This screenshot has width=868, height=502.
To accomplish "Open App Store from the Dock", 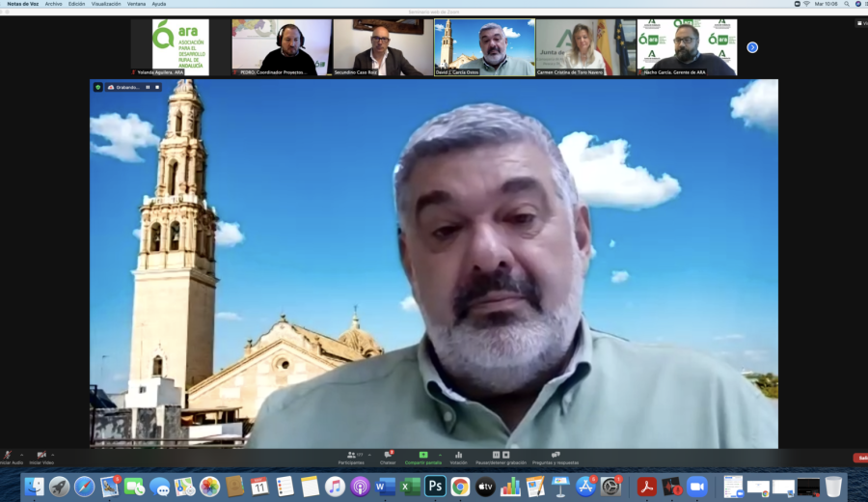I will pos(585,488).
